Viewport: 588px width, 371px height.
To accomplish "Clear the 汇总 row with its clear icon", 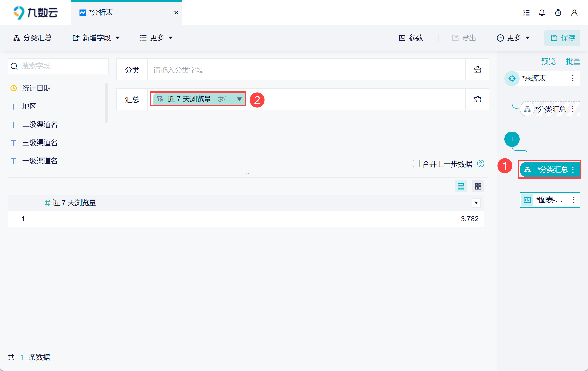I will [477, 99].
